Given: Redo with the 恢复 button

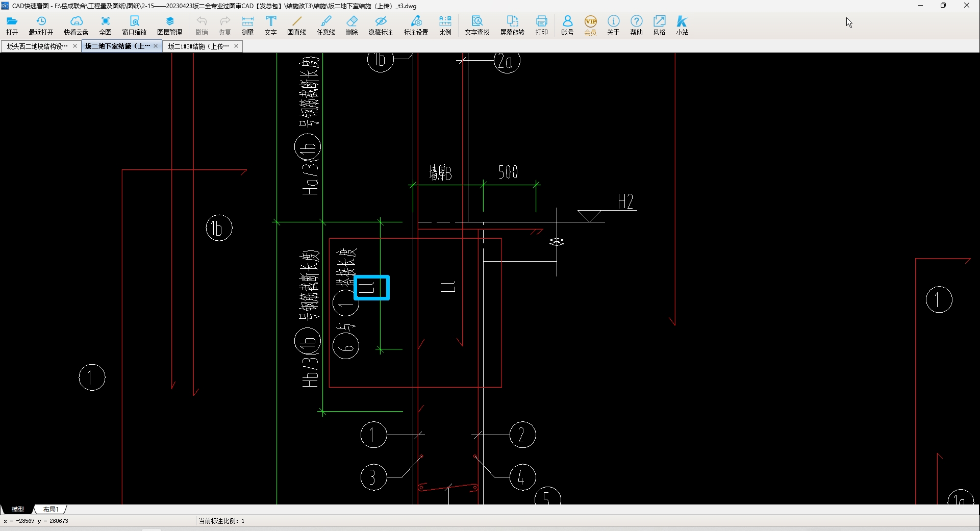Looking at the screenshot, I should click(225, 26).
